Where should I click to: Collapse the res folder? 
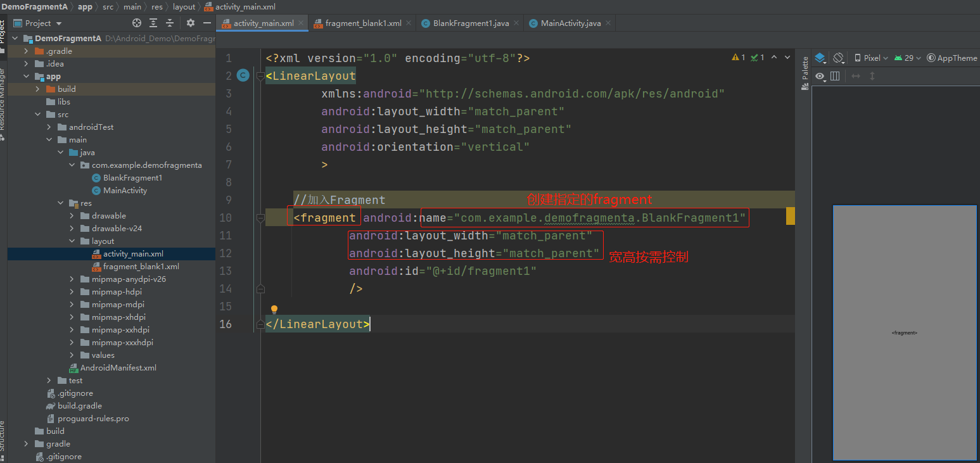[60, 203]
